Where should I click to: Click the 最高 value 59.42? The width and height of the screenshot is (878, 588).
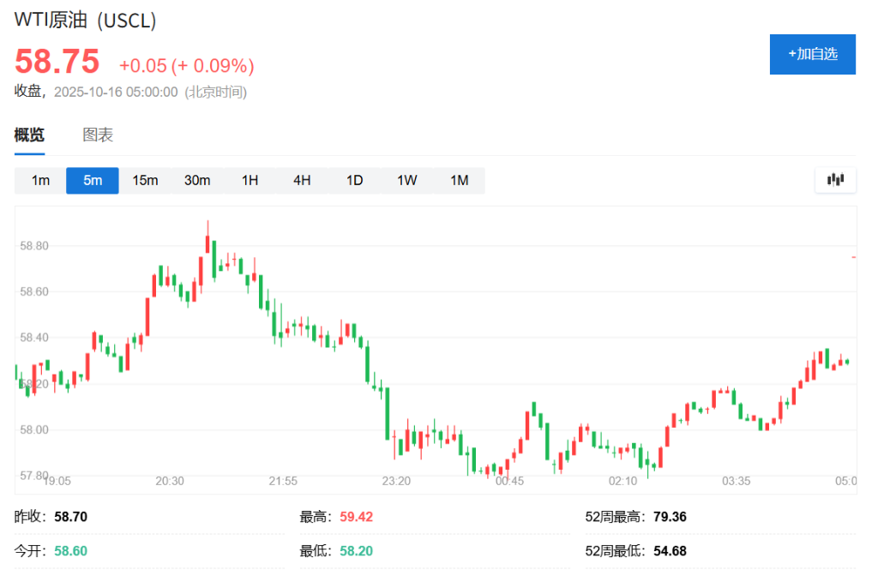pyautogui.click(x=356, y=517)
